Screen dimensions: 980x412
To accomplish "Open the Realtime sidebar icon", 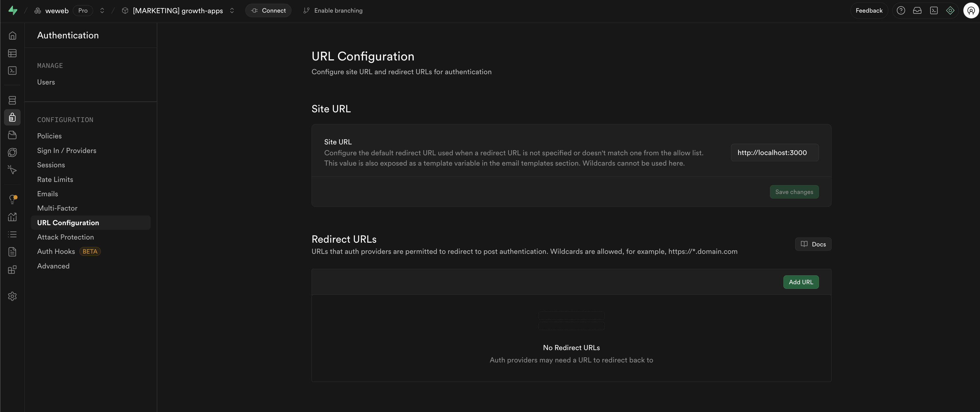I will point(12,170).
